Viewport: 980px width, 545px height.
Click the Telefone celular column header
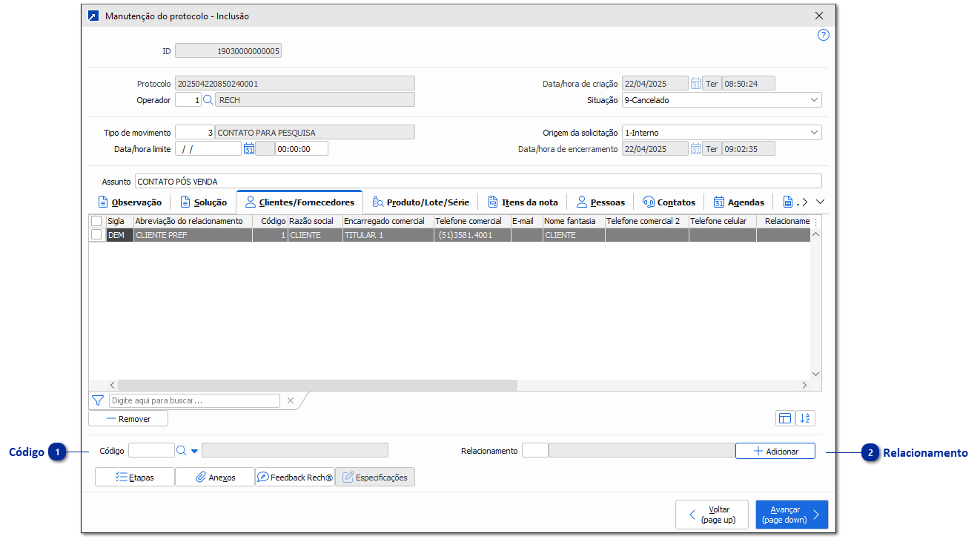click(722, 221)
